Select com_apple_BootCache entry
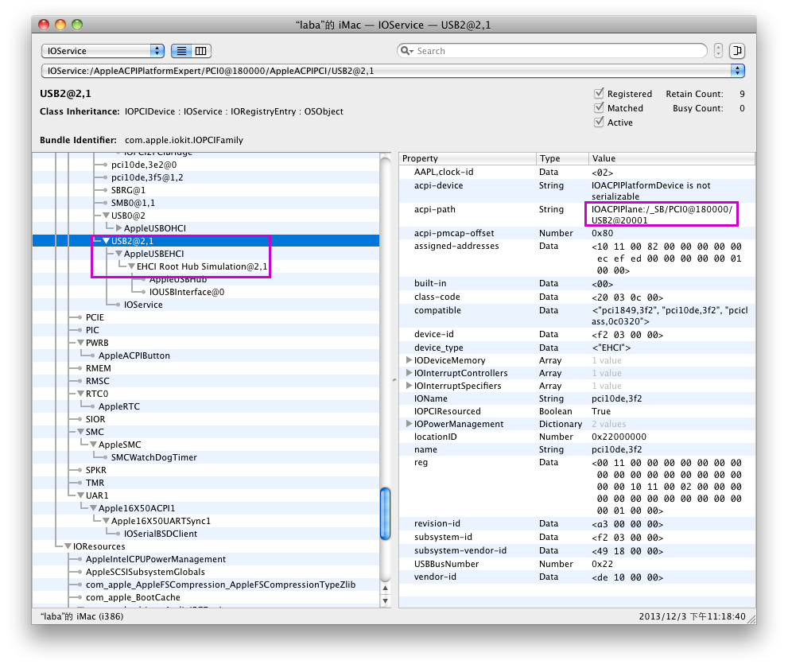Image resolution: width=788 pixels, height=672 pixels. pos(133,597)
